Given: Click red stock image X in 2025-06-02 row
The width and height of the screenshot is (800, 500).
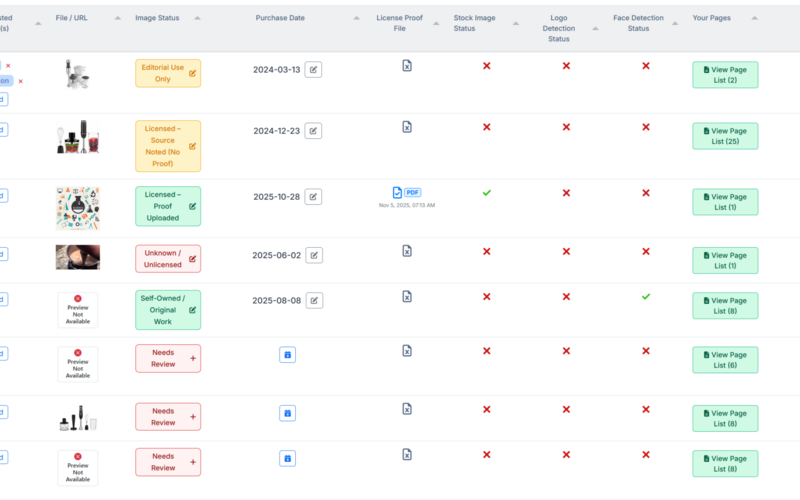Looking at the screenshot, I should click(487, 252).
